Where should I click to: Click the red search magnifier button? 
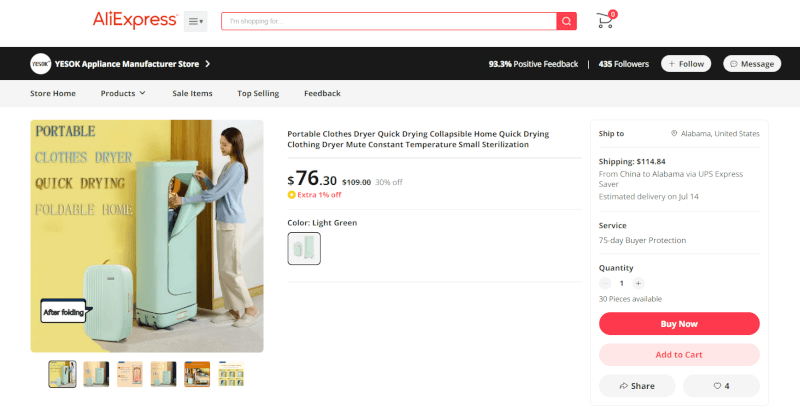566,21
